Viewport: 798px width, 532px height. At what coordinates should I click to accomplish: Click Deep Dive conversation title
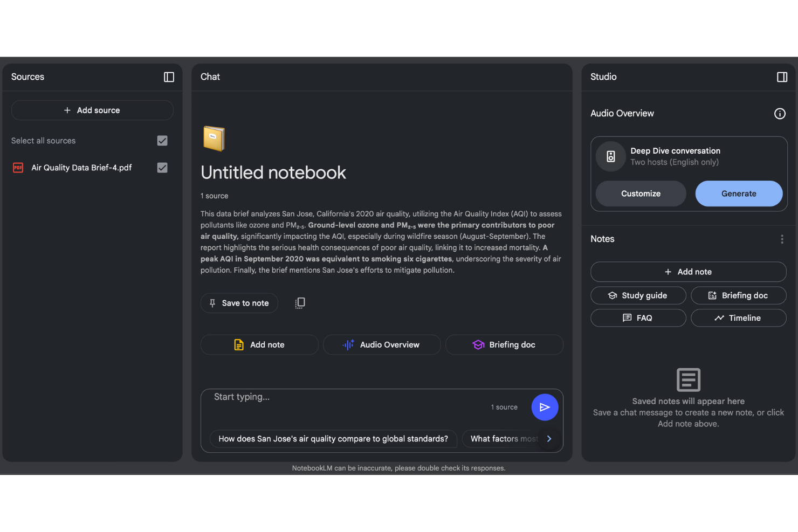point(675,151)
